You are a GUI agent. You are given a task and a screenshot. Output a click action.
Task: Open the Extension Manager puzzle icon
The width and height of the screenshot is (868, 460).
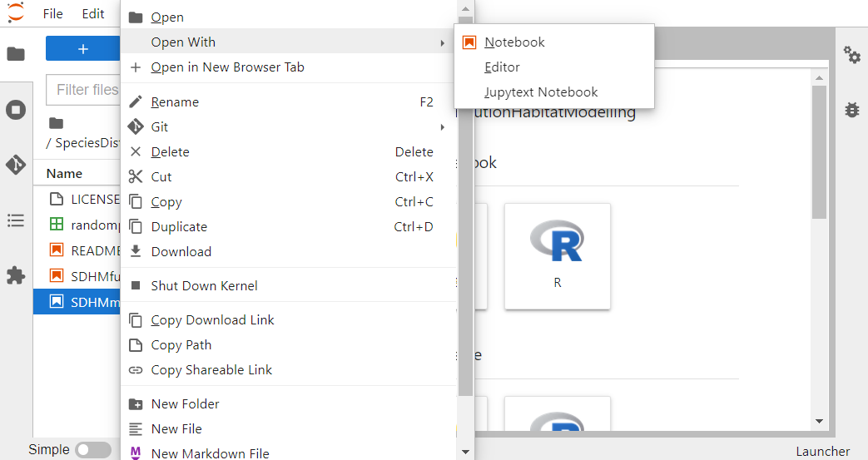16,276
